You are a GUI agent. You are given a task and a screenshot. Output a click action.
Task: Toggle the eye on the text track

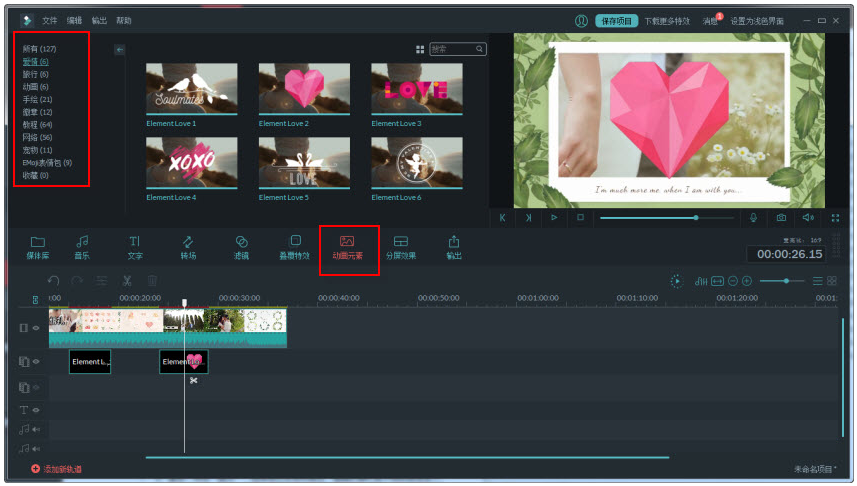36,410
